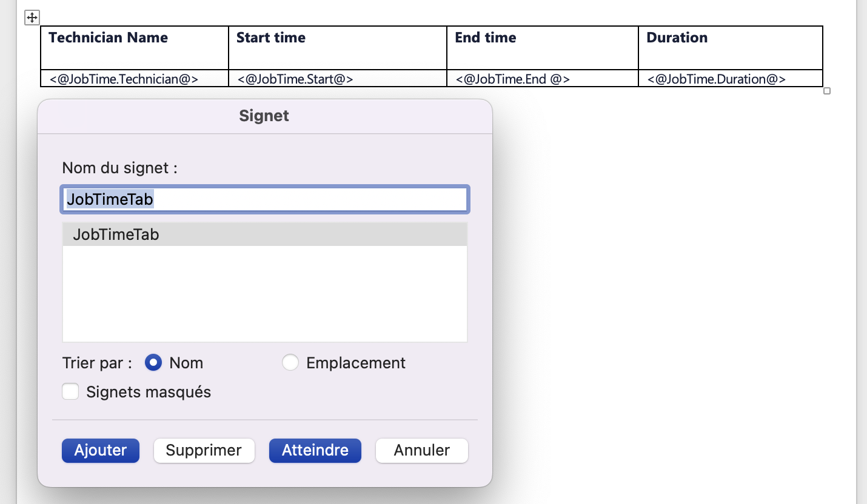Click the Nom du signet text field

[x=265, y=199]
